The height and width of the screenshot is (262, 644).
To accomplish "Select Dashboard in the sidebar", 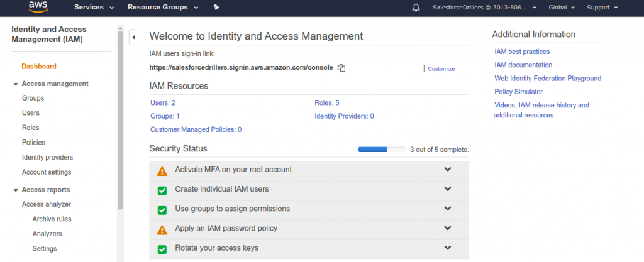I will [x=39, y=67].
